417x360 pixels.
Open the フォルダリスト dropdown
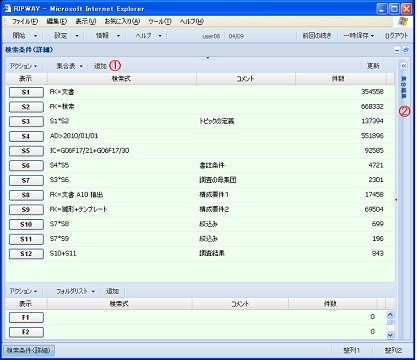75,291
